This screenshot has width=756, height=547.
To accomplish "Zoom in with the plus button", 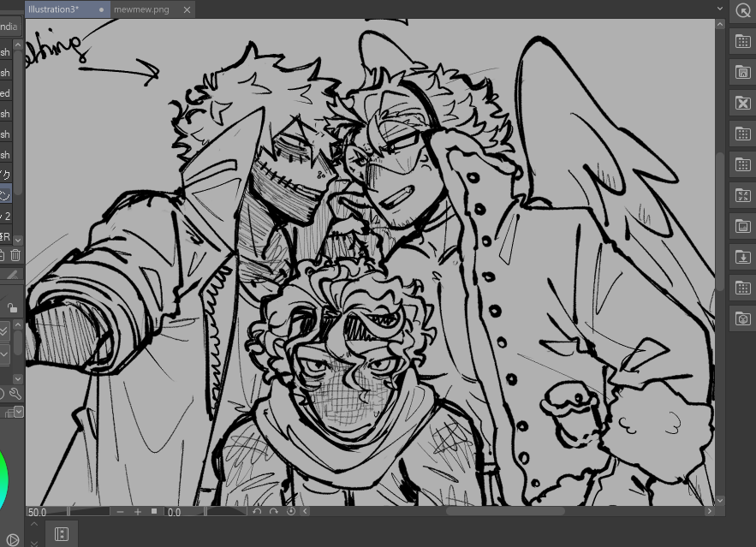I will click(x=137, y=512).
